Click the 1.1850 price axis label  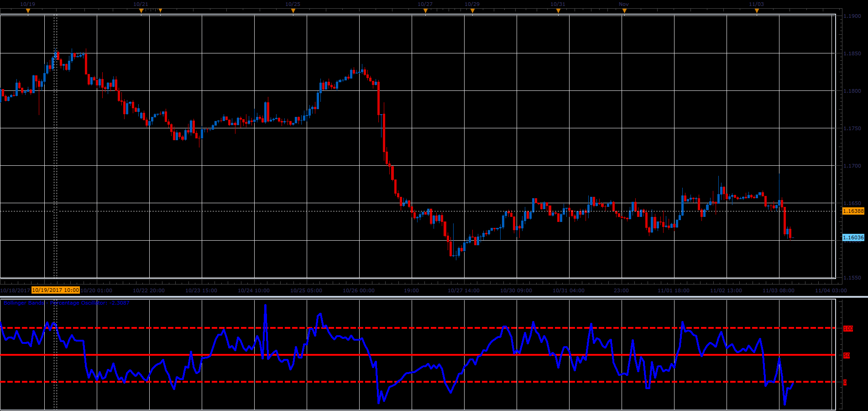tap(852, 53)
